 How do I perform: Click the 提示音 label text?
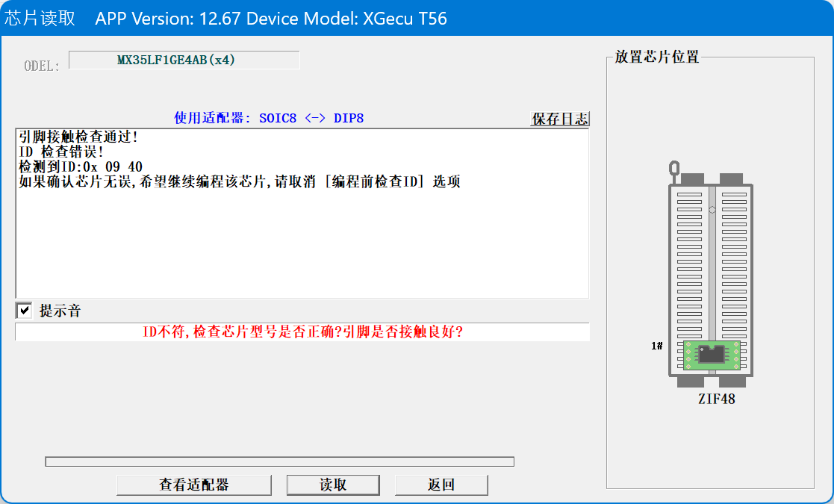[x=60, y=311]
